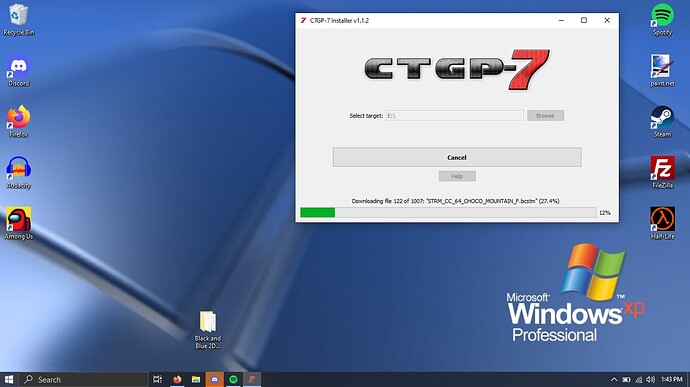Open the Among Us desktop shortcut
The height and width of the screenshot is (387, 690).
click(18, 223)
